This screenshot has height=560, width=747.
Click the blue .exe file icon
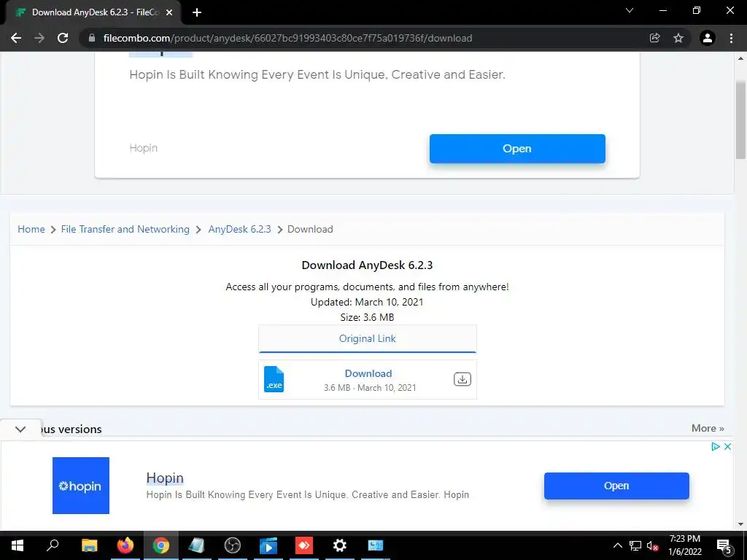[274, 379]
